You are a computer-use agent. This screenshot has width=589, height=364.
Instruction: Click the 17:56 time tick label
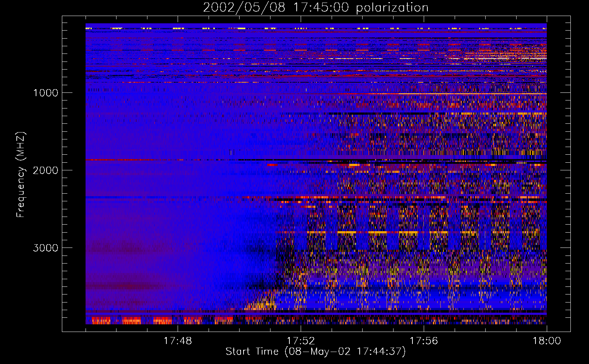[x=424, y=341]
